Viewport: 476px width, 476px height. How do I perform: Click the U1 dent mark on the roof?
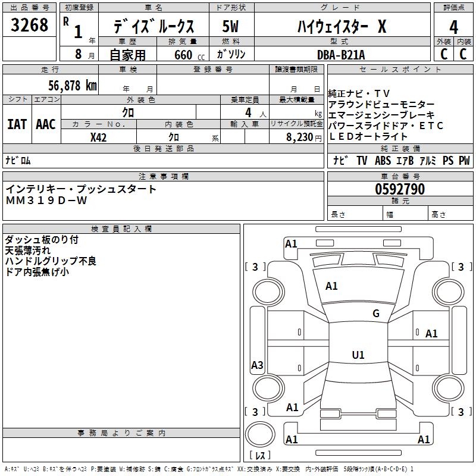click(x=358, y=355)
